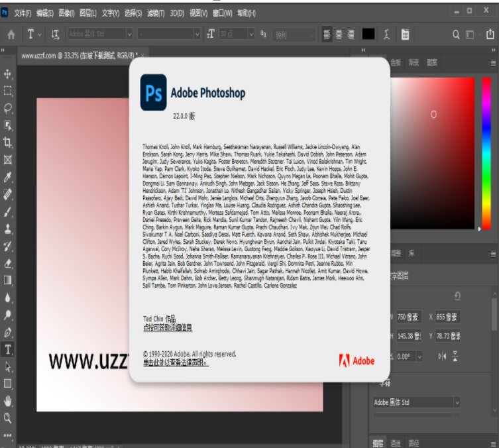The image size is (499, 448).
Task: Click the search magnifier icon
Action: point(456,34)
